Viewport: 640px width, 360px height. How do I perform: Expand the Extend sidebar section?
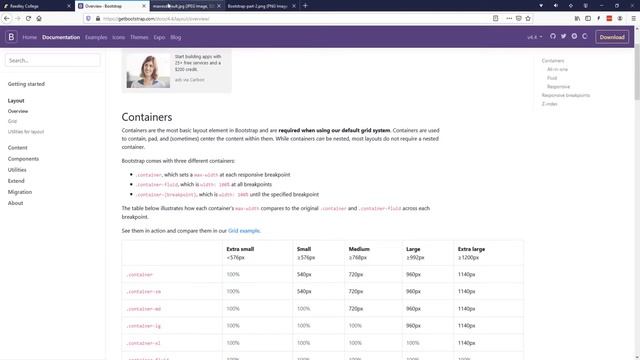(x=16, y=181)
